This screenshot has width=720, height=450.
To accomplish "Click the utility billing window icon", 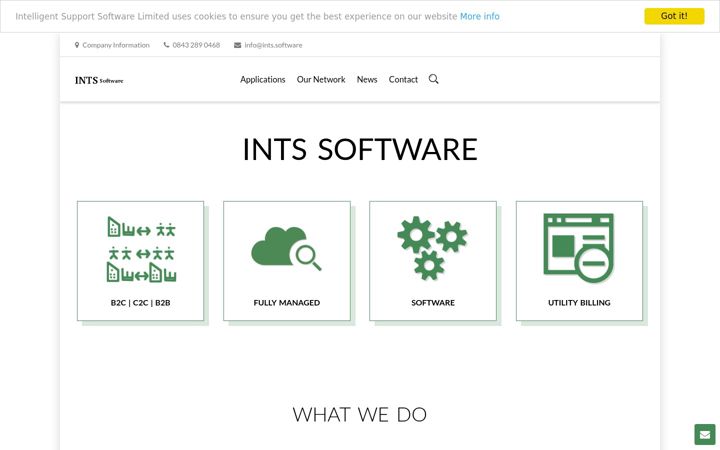I will [579, 248].
